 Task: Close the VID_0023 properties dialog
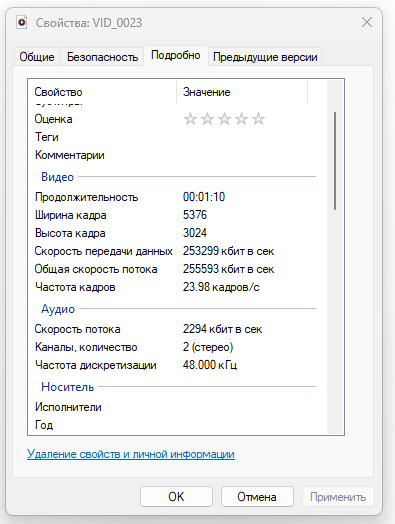point(367,22)
